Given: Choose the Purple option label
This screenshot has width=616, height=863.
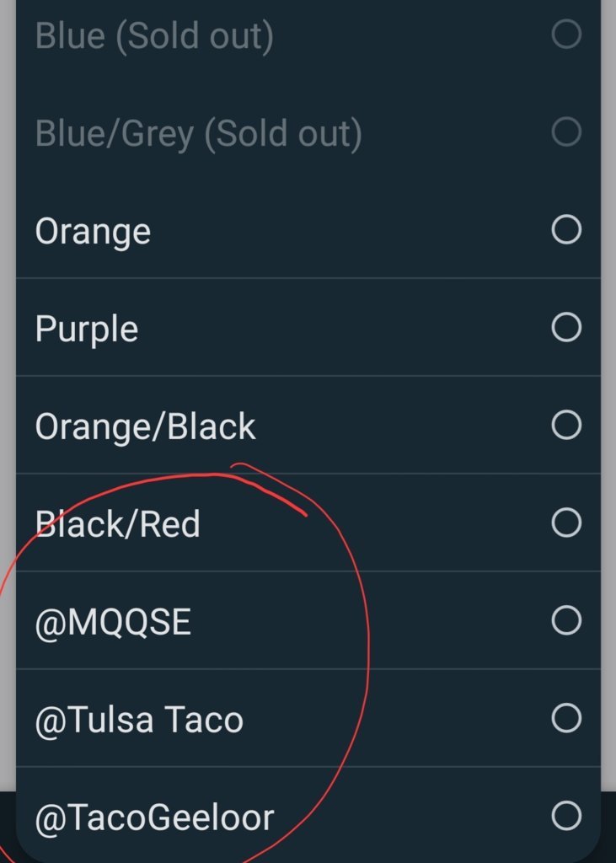Looking at the screenshot, I should point(87,330).
